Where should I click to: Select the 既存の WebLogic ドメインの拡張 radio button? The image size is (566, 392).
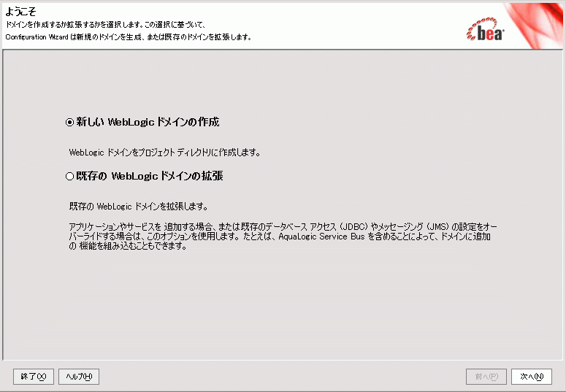(x=69, y=176)
